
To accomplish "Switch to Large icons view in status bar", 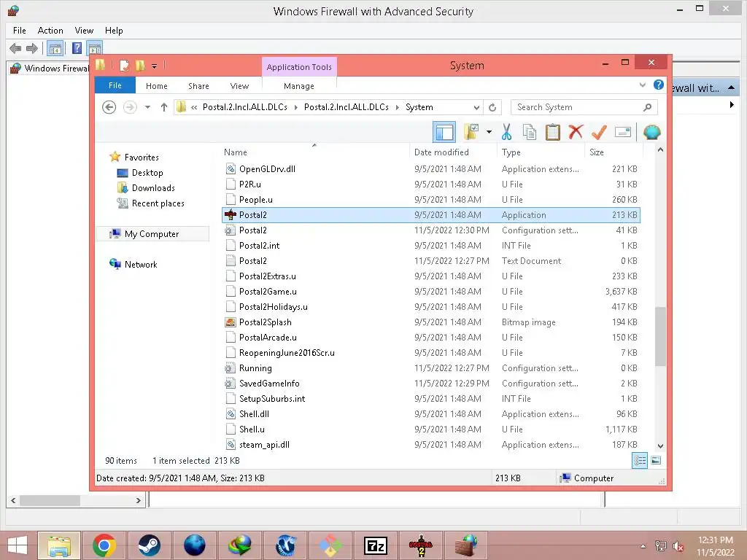I will tap(656, 460).
